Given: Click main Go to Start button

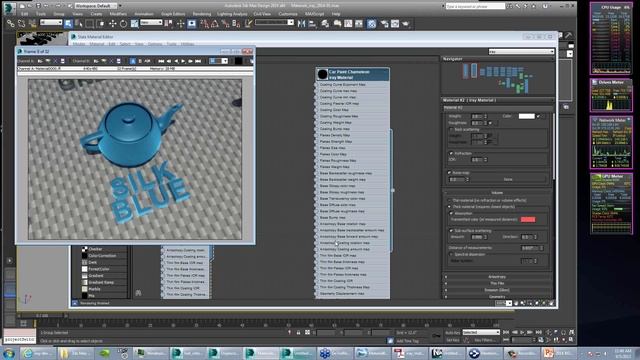Looking at the screenshot, I should point(506,333).
